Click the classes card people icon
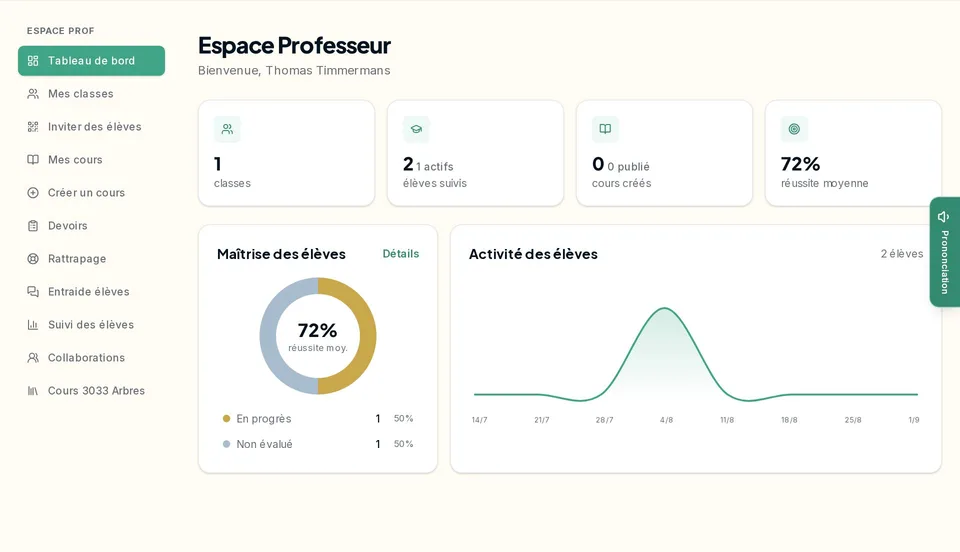Screen dimensions: 960x552 [x=227, y=129]
